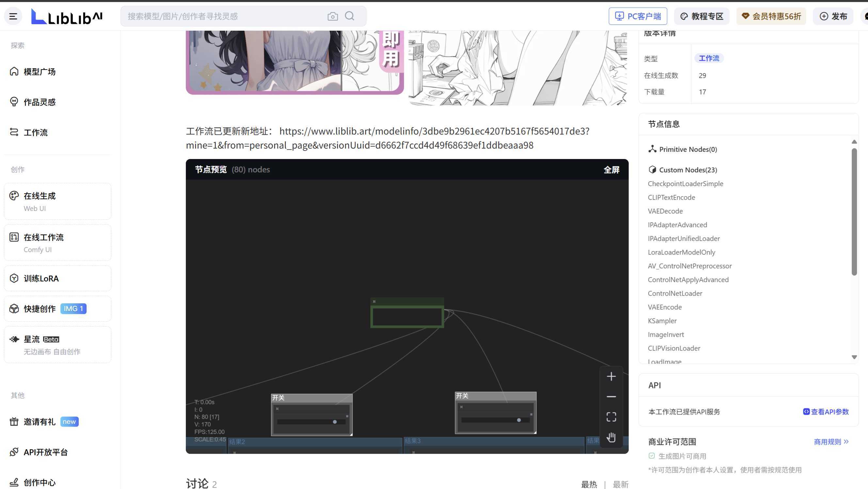The width and height of the screenshot is (868, 489).
Task: Fit node graph to view icon
Action: (611, 417)
